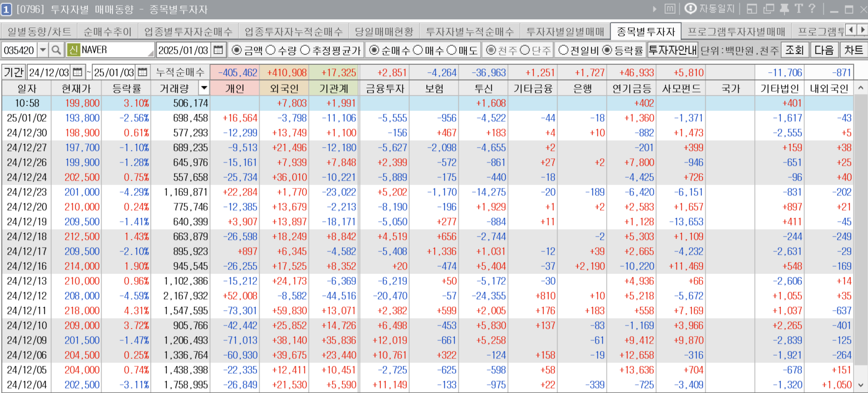Open the 당일매매현황 tab
Viewport: 868px width, 393px height.
click(x=384, y=32)
